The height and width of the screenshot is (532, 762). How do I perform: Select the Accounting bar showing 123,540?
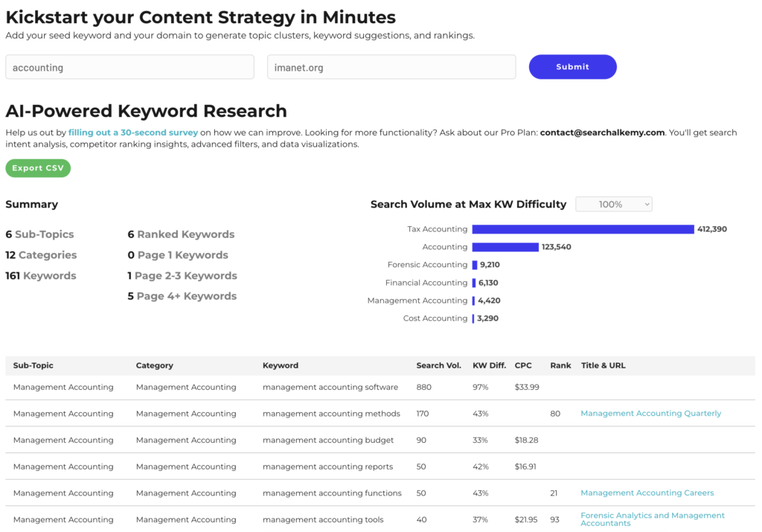coord(505,247)
